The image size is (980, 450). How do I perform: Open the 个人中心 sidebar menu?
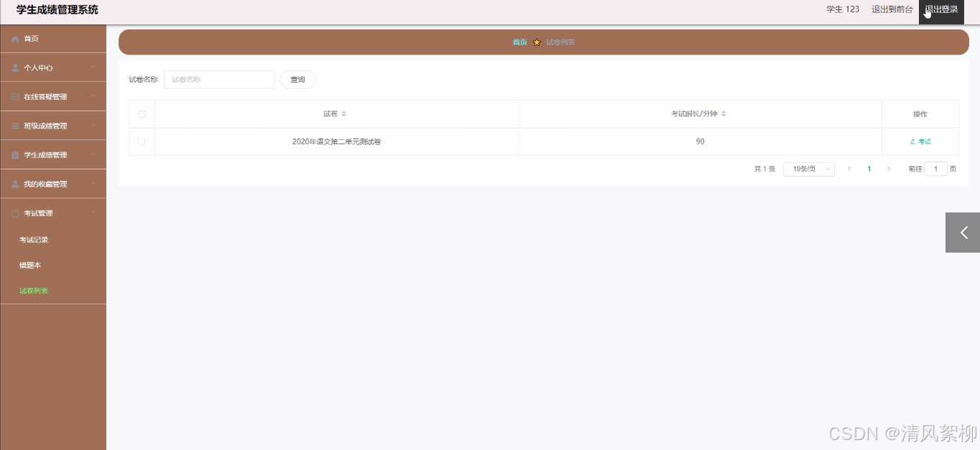point(53,67)
